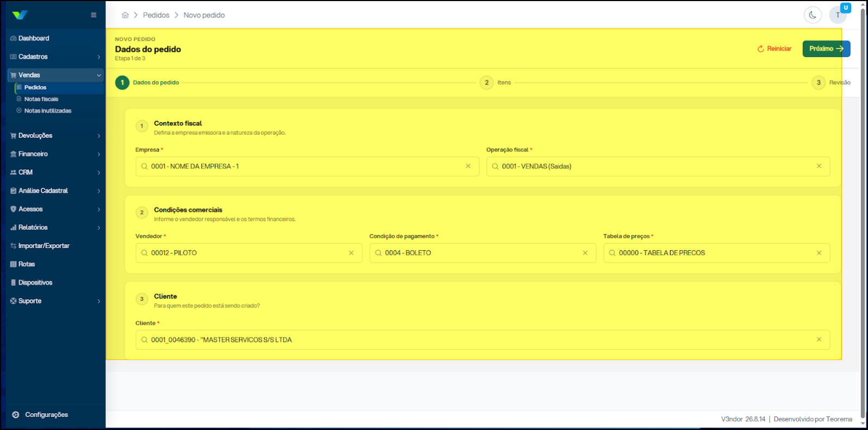This screenshot has height=430, width=868.
Task: Click the Reiniciar button
Action: (x=775, y=49)
